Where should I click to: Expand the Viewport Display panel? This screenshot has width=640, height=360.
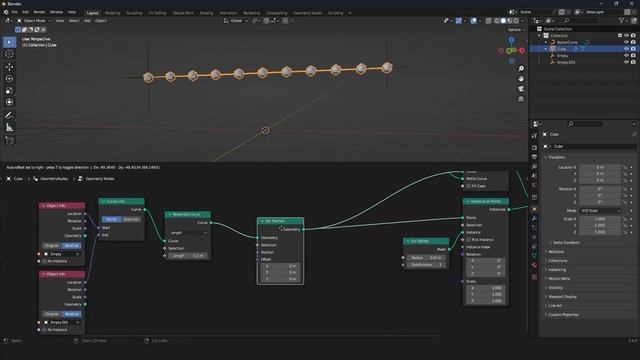(561, 297)
